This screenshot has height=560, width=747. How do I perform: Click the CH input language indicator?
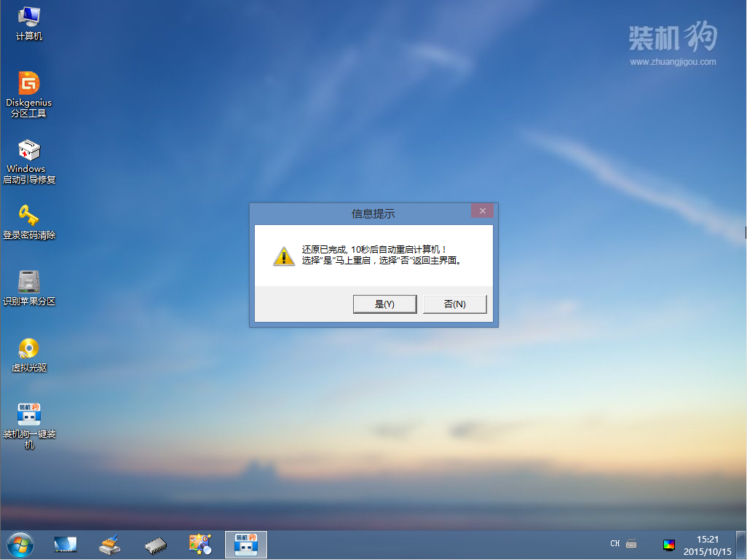click(615, 543)
